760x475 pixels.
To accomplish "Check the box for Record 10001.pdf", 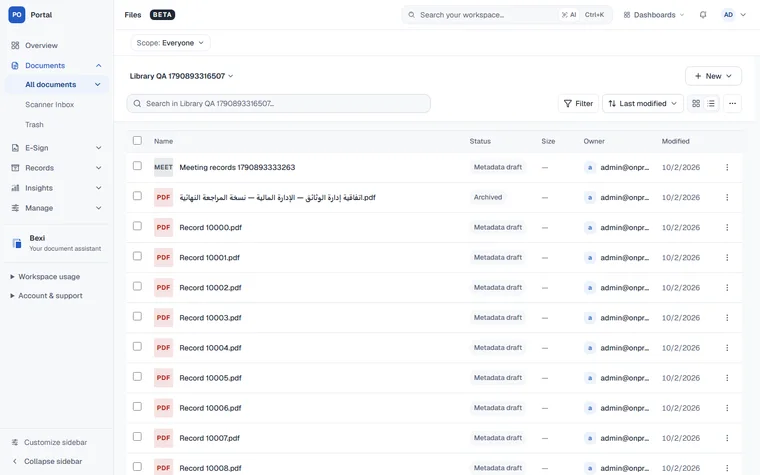I will tap(137, 256).
